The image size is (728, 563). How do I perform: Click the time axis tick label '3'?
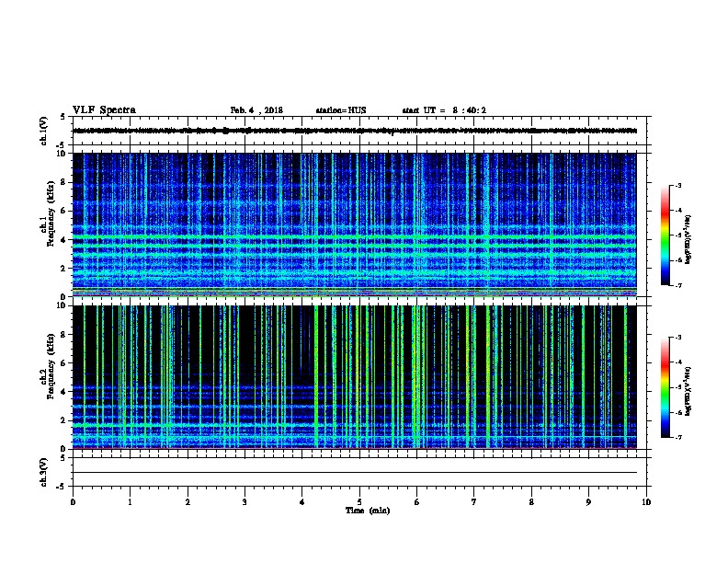pyautogui.click(x=245, y=502)
